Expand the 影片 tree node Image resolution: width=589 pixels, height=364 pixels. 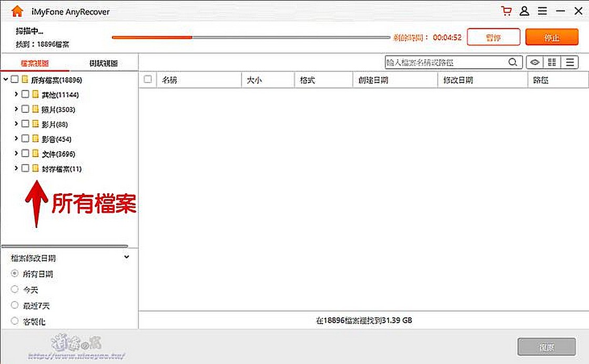[x=16, y=123]
